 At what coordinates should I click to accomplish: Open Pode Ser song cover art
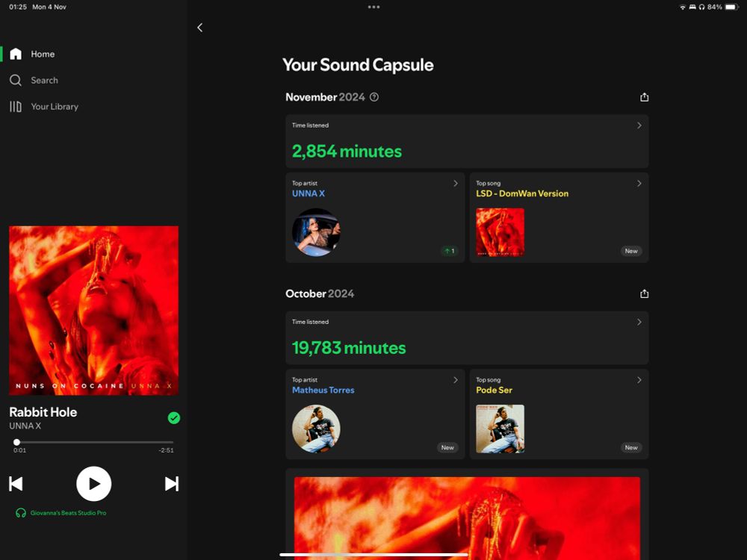pyautogui.click(x=500, y=429)
